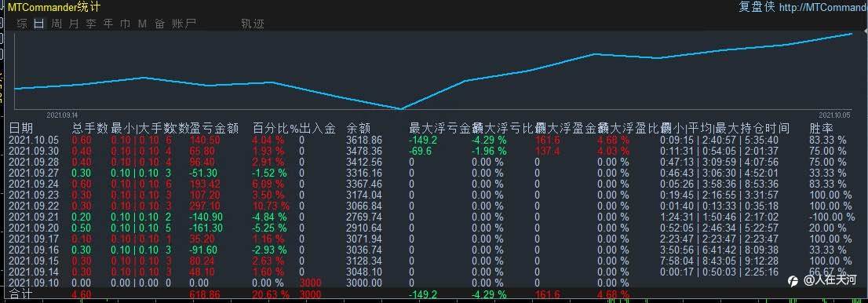868x303 pixels.
Task: Click the 盈亏金额 column header
Action: 214,129
